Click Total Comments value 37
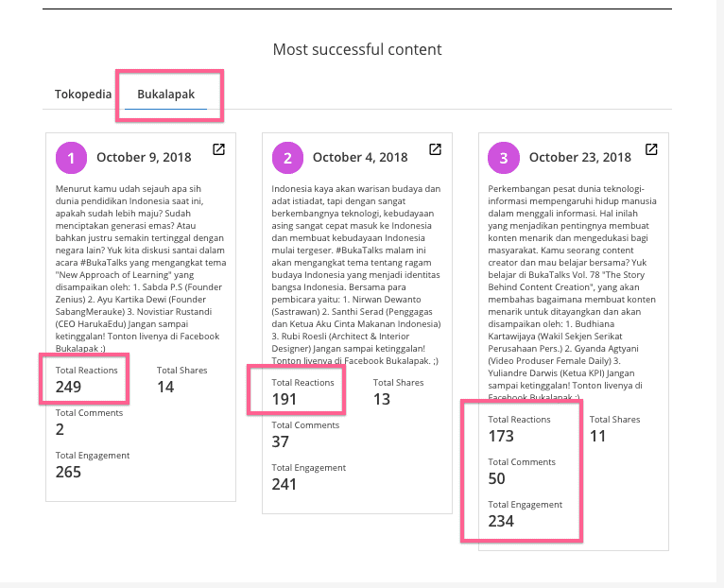 281,441
